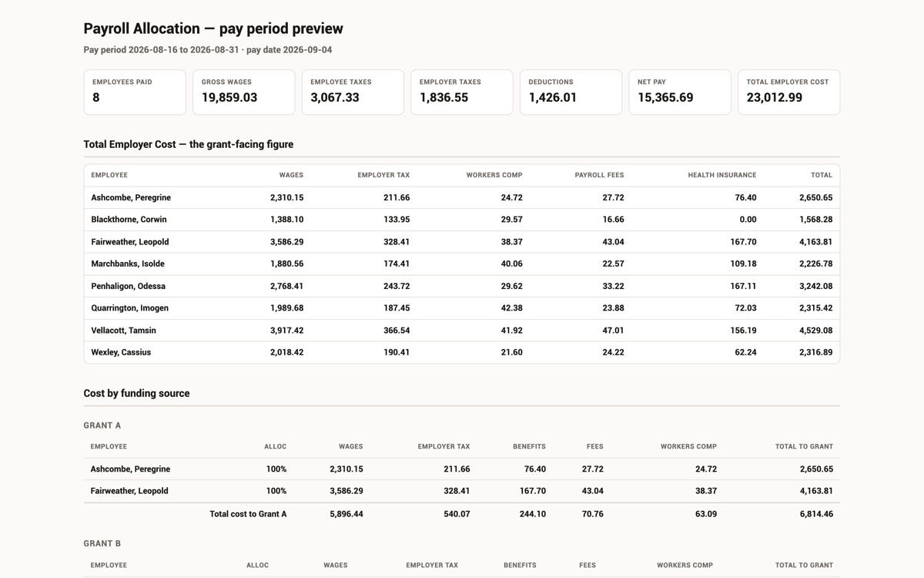This screenshot has height=578, width=924.
Task: Click the Employee Taxes card showing 3,067.33
Action: (353, 92)
